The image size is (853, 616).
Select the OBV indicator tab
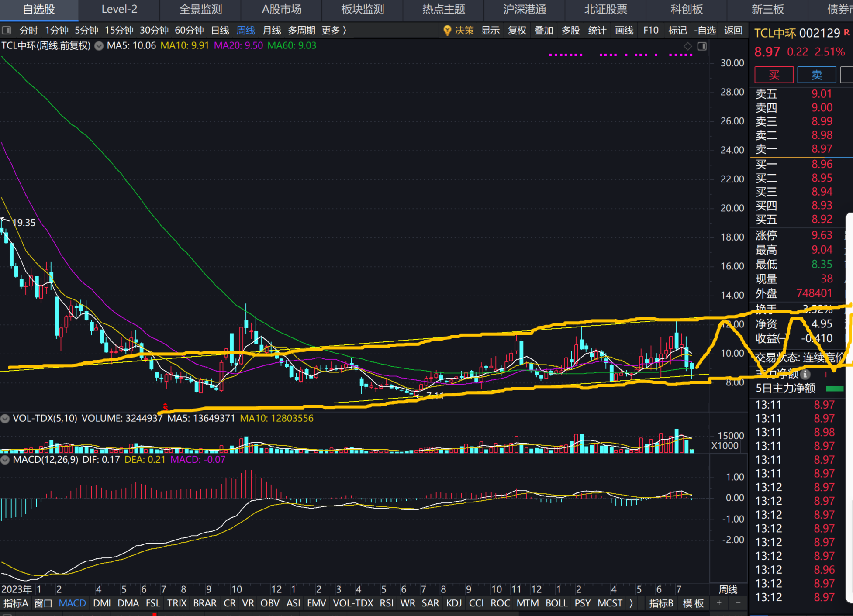[270, 603]
